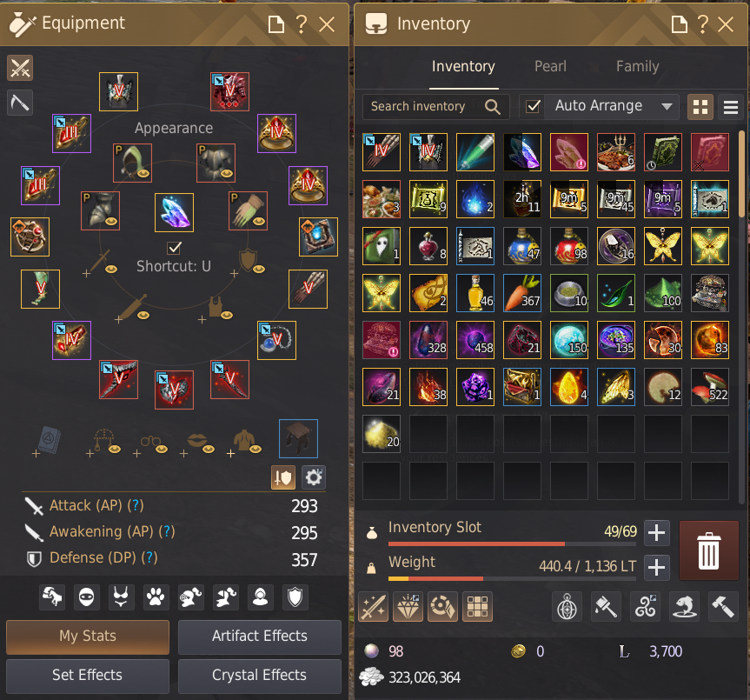
Task: Open the Inventory help question mark
Action: pyautogui.click(x=702, y=24)
